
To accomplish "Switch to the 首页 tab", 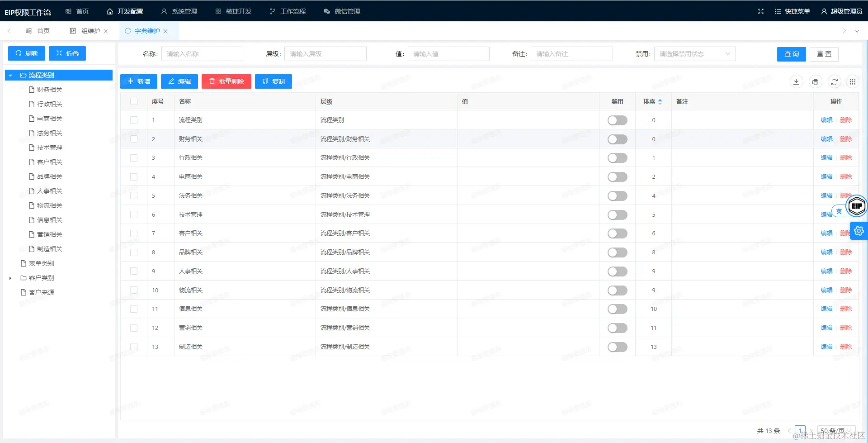I will click(x=38, y=31).
